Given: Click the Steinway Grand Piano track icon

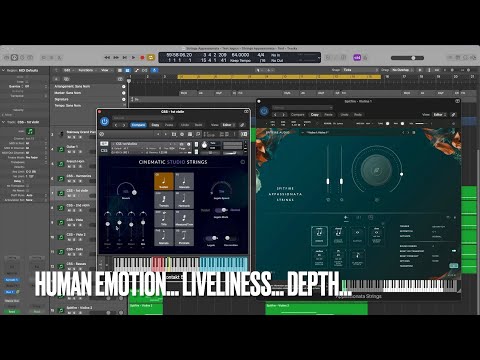Looking at the screenshot, I should click(x=61, y=134).
